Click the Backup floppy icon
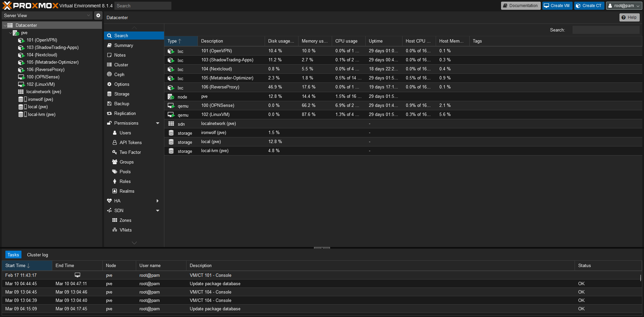This screenshot has width=644, height=317. point(109,104)
